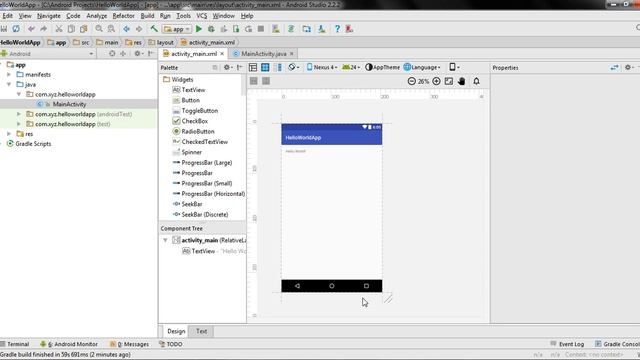
Task: Open the Build menu
Action: point(147,16)
